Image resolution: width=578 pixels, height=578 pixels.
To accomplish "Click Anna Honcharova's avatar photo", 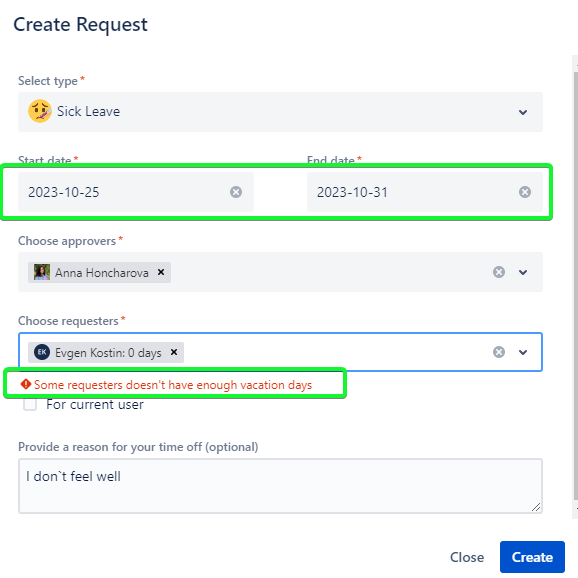I will tap(42, 272).
